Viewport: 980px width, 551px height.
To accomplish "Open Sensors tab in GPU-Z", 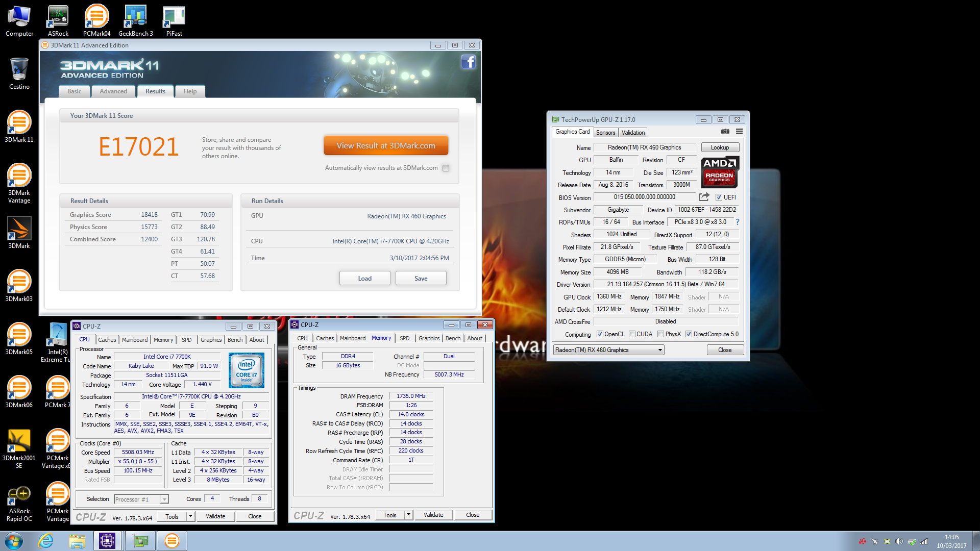I will coord(605,133).
